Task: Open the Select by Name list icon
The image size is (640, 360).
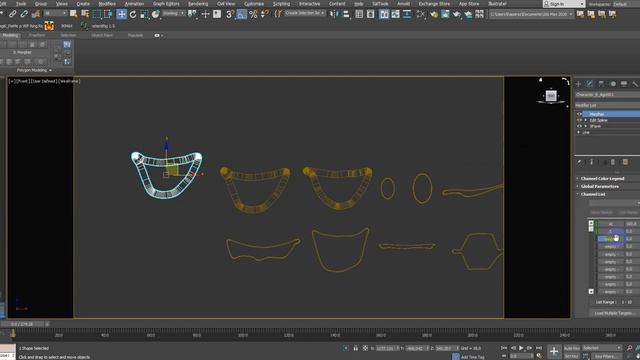Action: pyautogui.click(x=85, y=14)
